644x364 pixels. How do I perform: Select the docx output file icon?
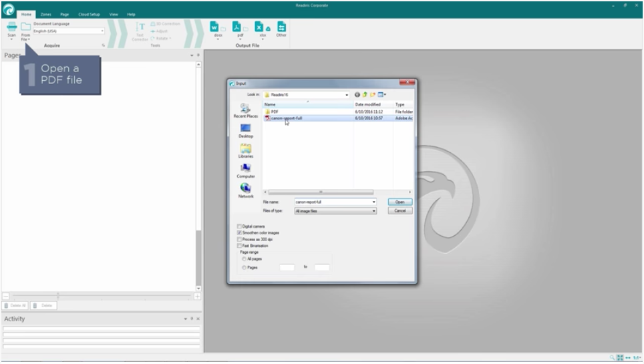coord(216,27)
